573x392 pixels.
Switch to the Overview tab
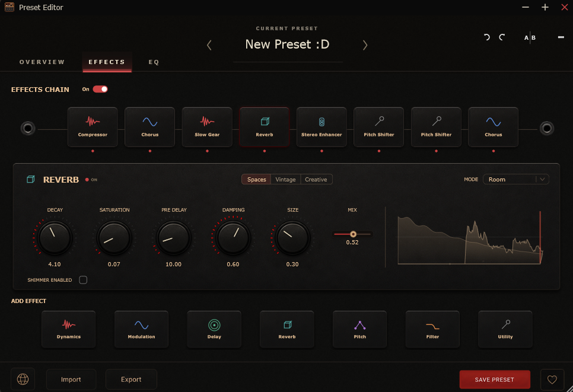click(x=42, y=62)
